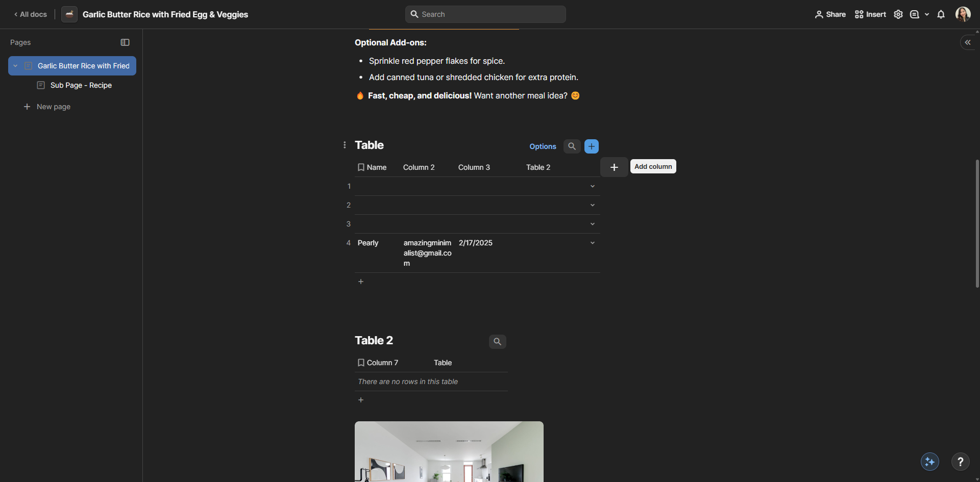Expand the Pearly row chevron

[593, 243]
